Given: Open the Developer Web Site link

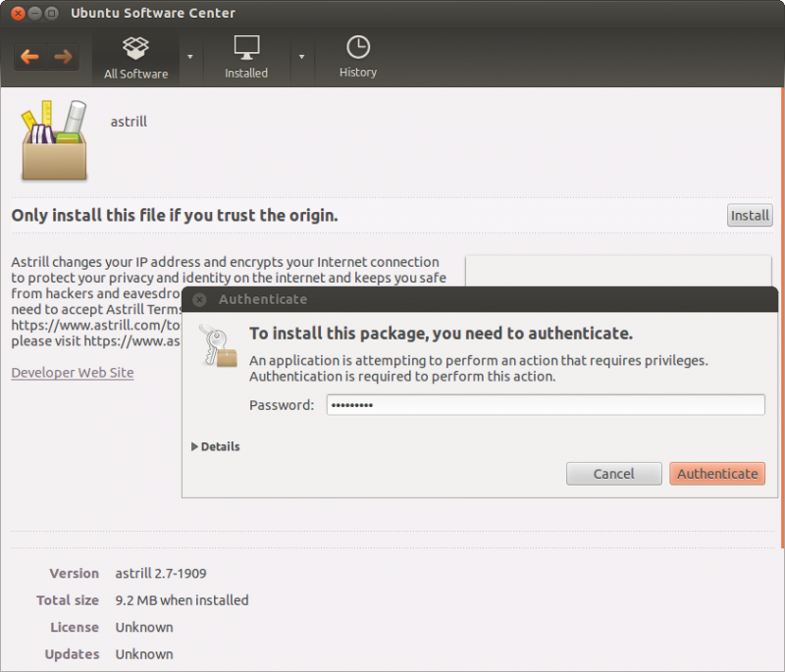Looking at the screenshot, I should click(x=73, y=373).
